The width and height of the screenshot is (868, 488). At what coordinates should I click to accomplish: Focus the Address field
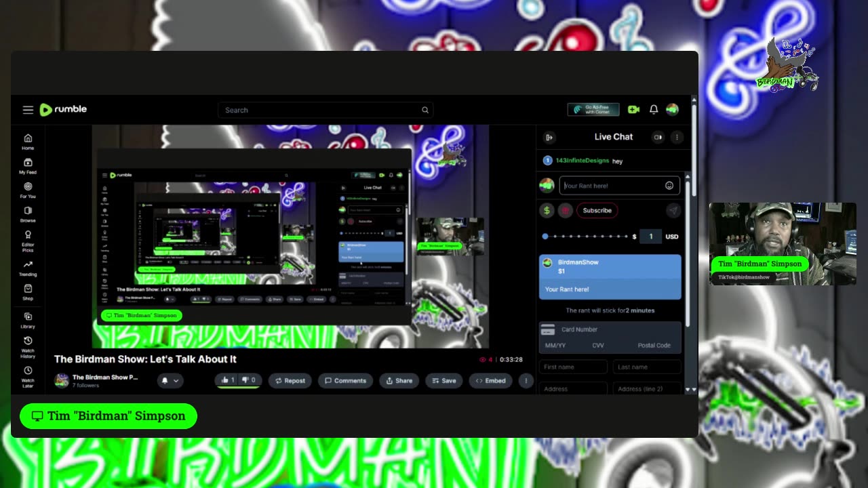pyautogui.click(x=574, y=388)
